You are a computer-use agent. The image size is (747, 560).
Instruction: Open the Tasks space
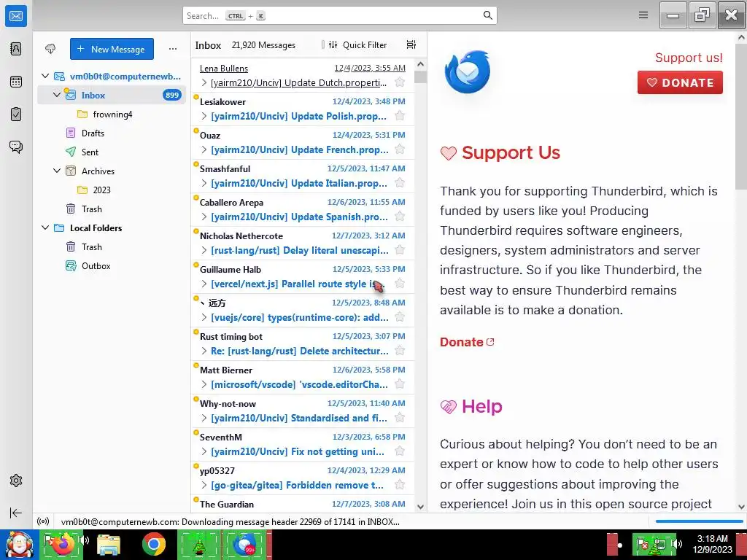(16, 114)
